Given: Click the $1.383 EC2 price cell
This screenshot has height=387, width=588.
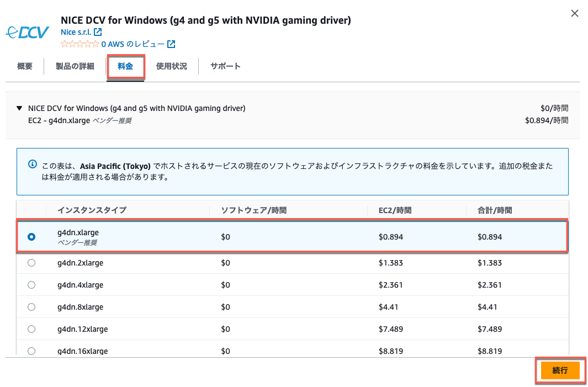Looking at the screenshot, I should tap(391, 263).
